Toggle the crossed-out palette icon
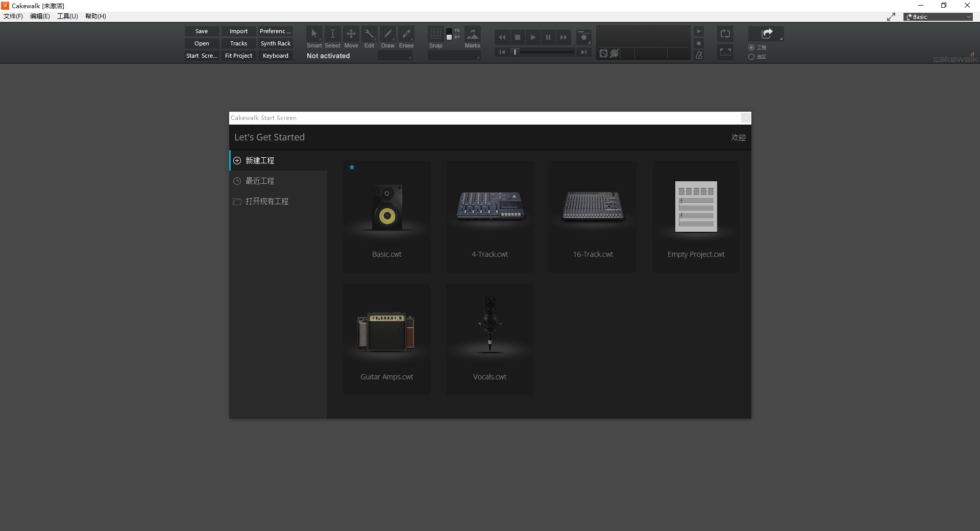980x531 pixels. point(615,54)
